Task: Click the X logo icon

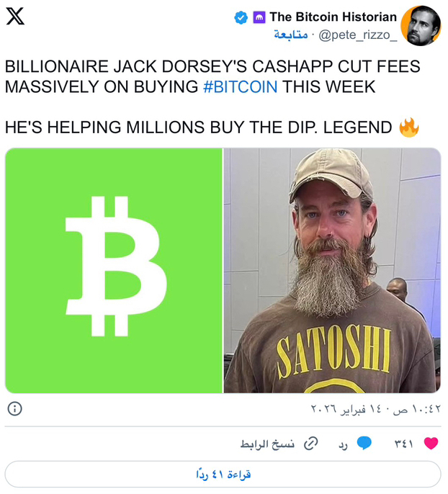Action: click(x=15, y=17)
